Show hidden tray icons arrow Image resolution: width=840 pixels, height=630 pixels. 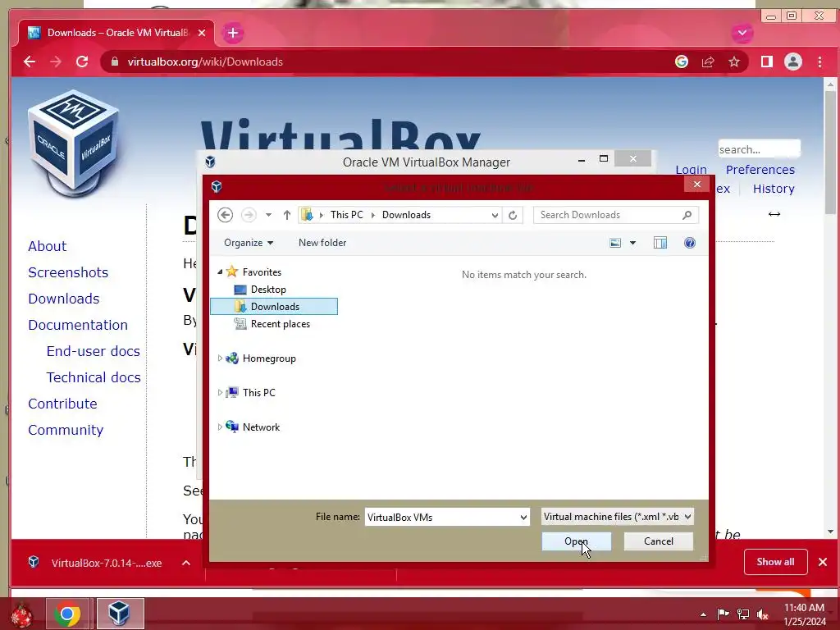tap(703, 614)
